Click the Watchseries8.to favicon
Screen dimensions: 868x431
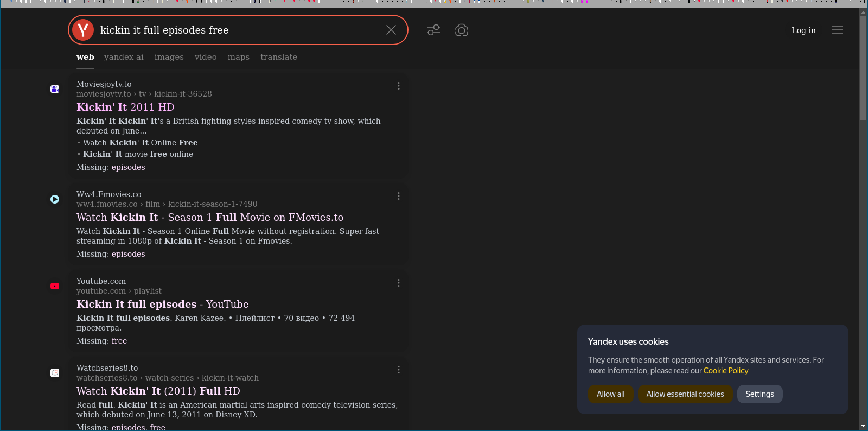click(55, 373)
